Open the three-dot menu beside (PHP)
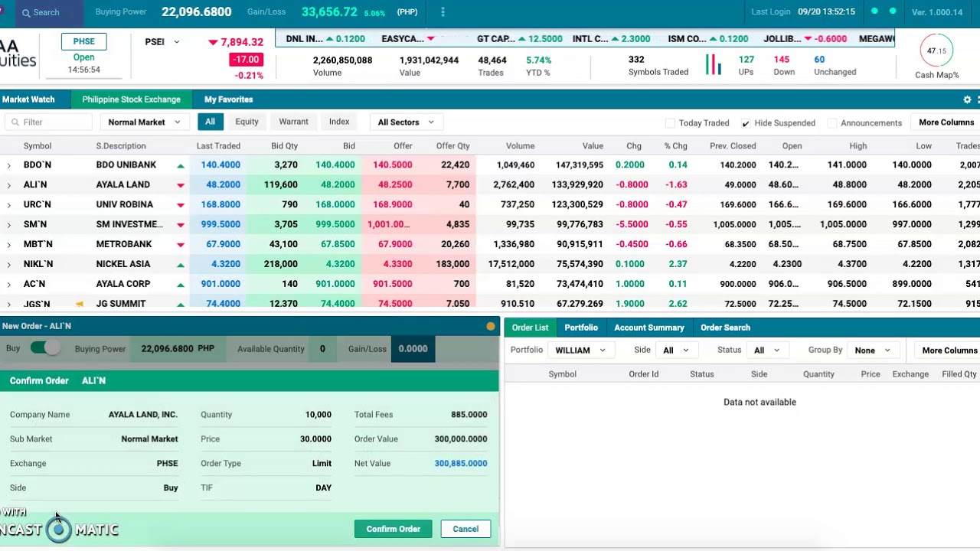Image resolution: width=980 pixels, height=551 pixels. (443, 12)
